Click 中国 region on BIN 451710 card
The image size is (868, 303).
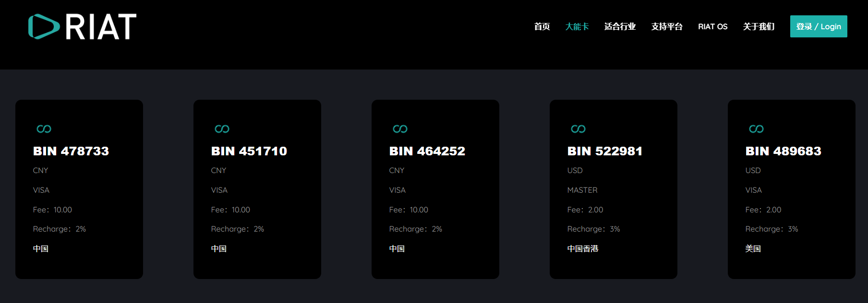click(x=219, y=249)
